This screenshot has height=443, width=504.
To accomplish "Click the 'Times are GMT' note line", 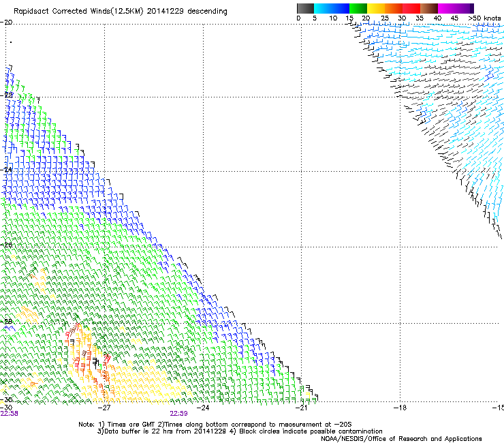I will (215, 425).
